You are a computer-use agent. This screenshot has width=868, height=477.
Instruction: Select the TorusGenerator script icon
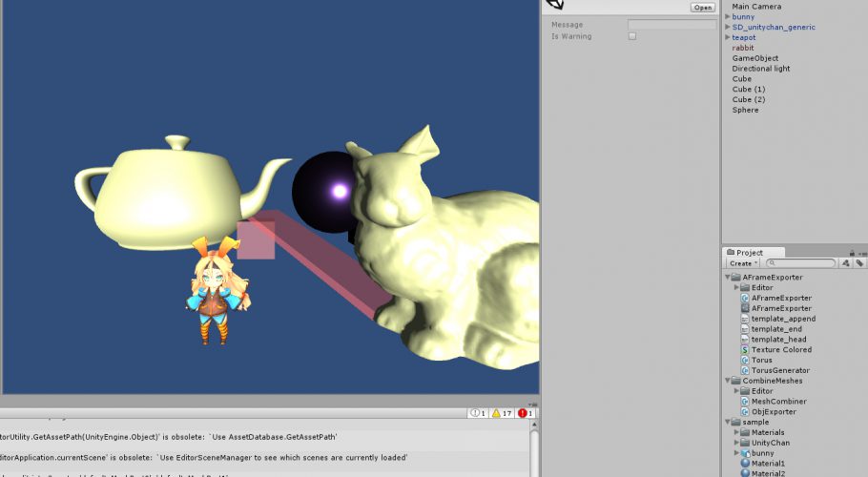(x=745, y=370)
